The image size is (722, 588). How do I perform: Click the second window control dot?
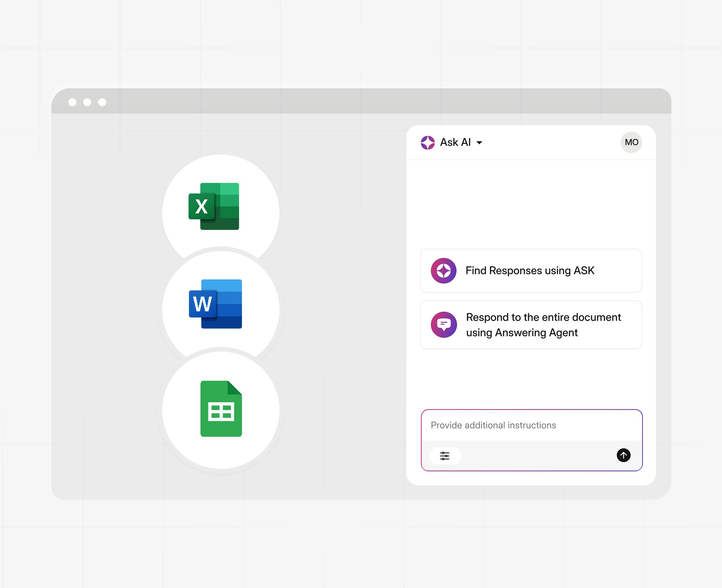87,102
